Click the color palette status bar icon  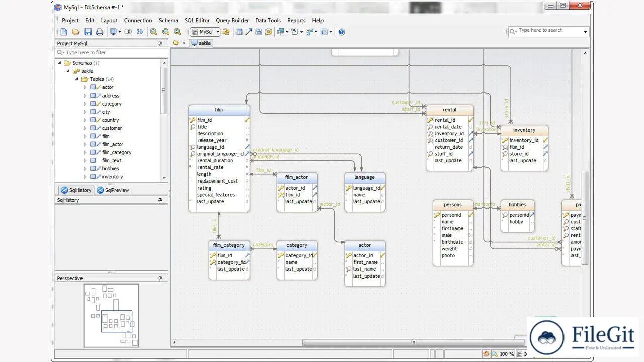[x=486, y=354]
